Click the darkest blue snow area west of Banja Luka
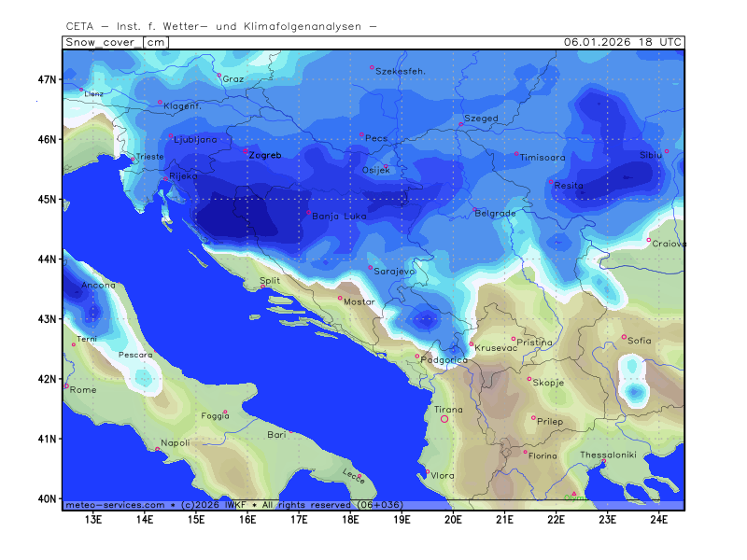Screen dimensions: 747x560 point(233,217)
